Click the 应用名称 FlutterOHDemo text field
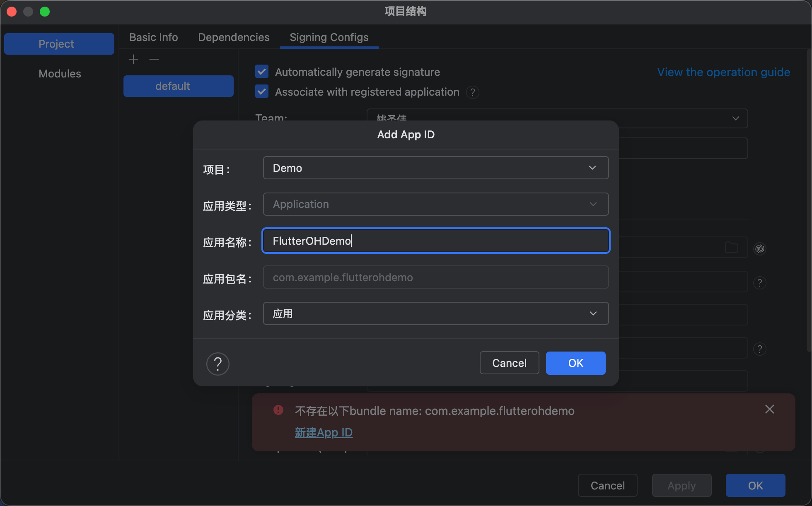Screen dimensions: 812x506 point(435,241)
